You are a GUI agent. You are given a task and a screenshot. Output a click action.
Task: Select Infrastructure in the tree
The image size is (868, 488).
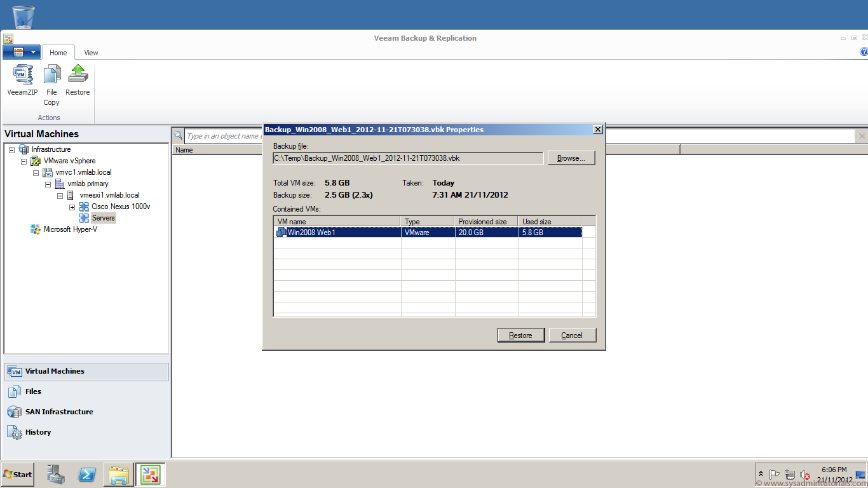tap(51, 149)
